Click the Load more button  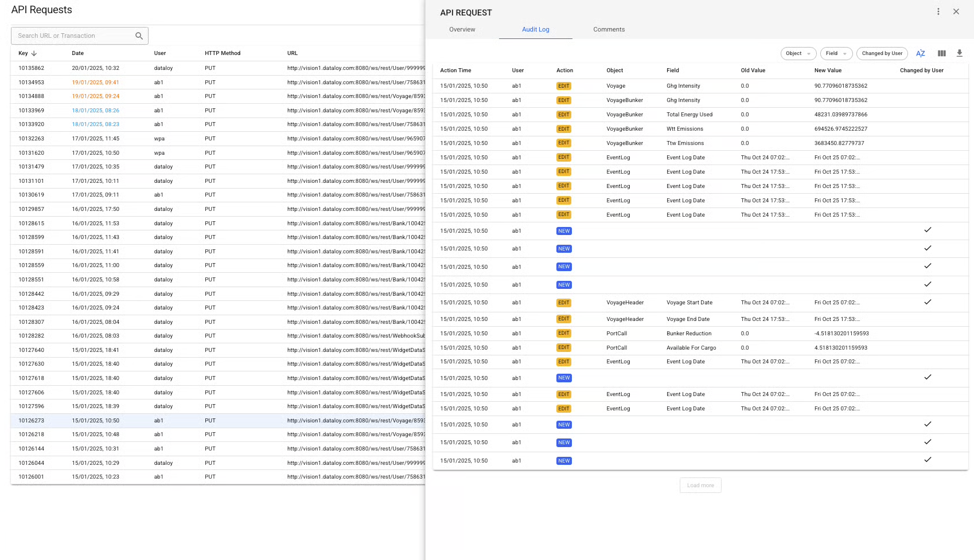click(700, 485)
